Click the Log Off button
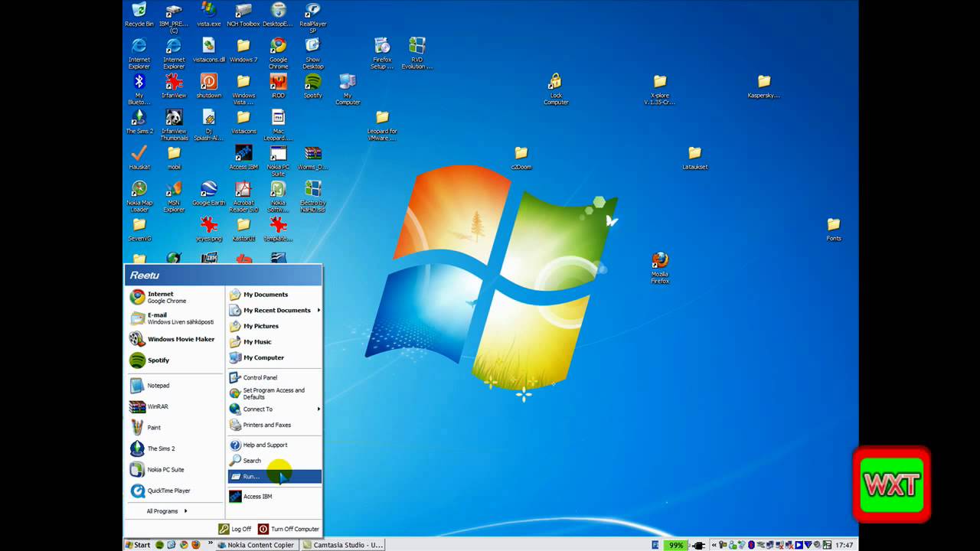 click(x=234, y=529)
